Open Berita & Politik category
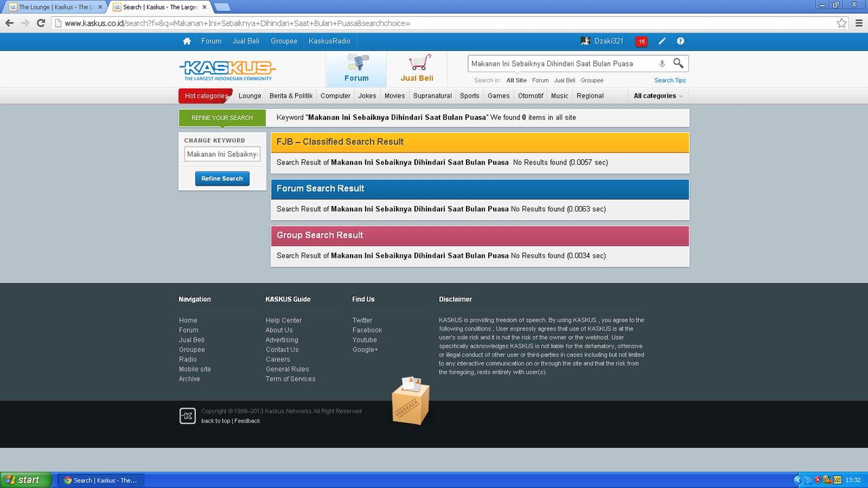 pyautogui.click(x=291, y=96)
